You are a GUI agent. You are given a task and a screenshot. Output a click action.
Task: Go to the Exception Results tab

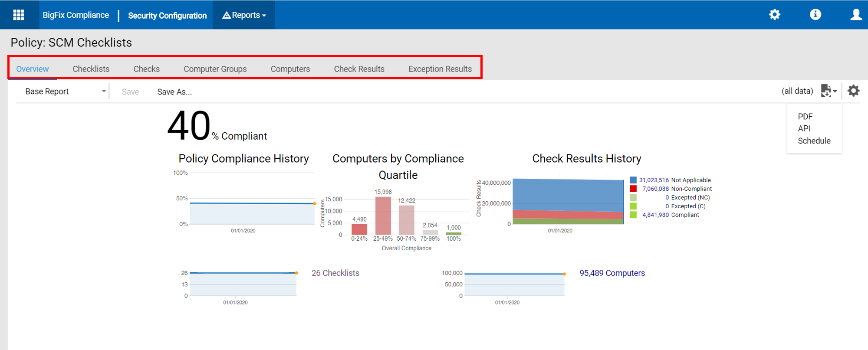click(440, 69)
